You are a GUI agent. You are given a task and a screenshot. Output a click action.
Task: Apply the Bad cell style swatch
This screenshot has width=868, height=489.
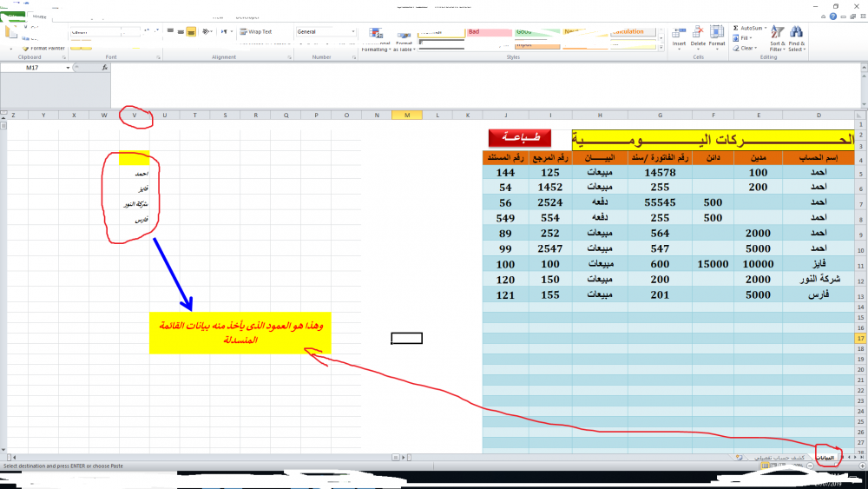(x=489, y=32)
